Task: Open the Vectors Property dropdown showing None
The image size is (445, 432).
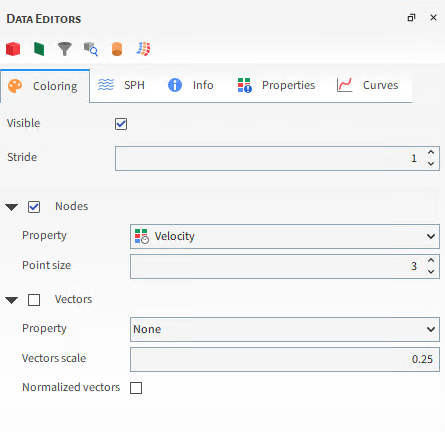Action: click(x=285, y=329)
